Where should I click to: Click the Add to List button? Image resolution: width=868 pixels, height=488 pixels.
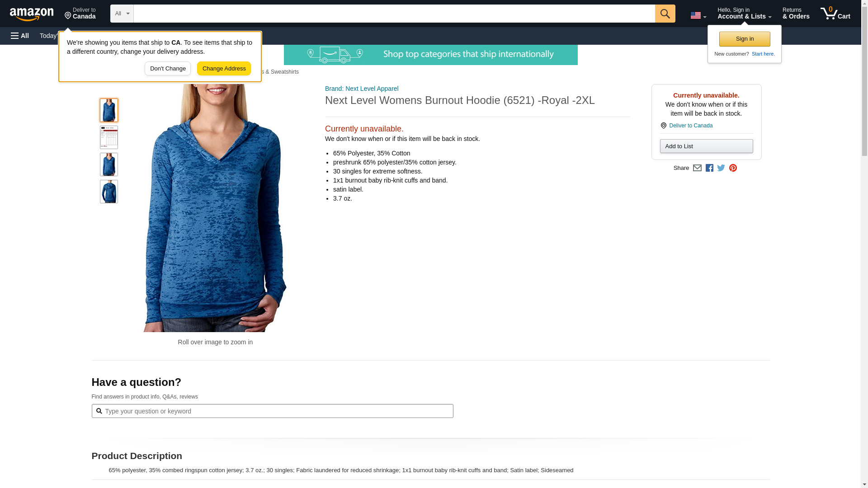pos(706,146)
